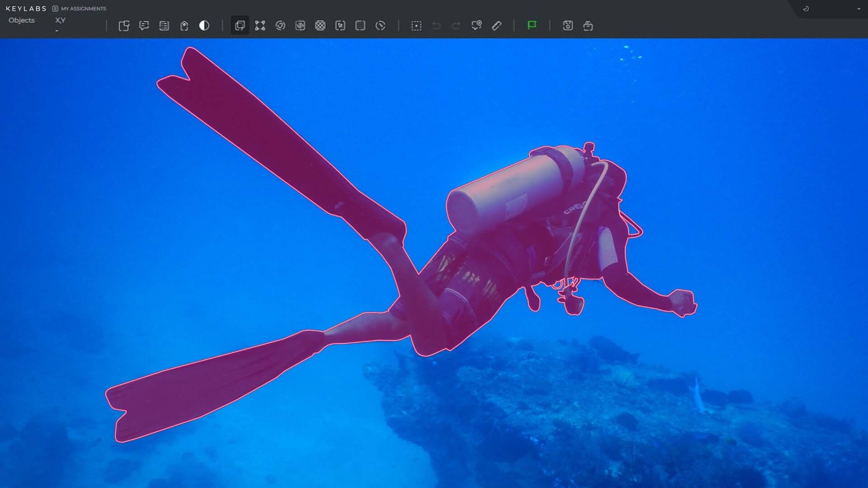Select the rounded bounding box tool
Image resolution: width=868 pixels, height=488 pixels.
(360, 26)
